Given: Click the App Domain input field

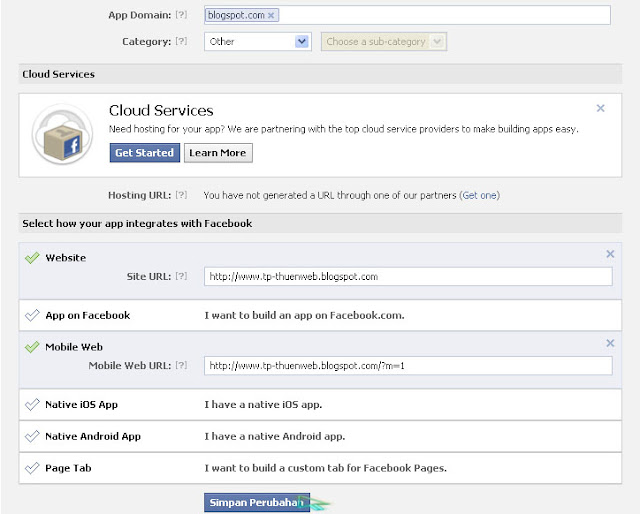Looking at the screenshot, I should pos(407,15).
